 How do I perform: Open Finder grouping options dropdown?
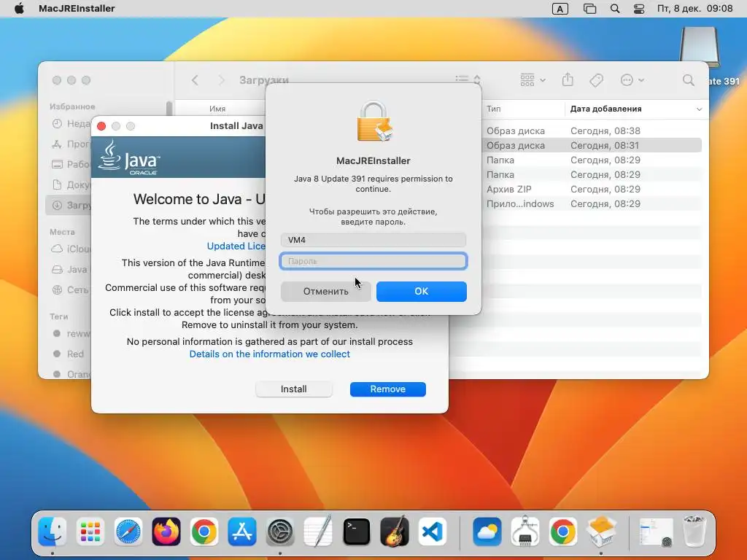(533, 80)
